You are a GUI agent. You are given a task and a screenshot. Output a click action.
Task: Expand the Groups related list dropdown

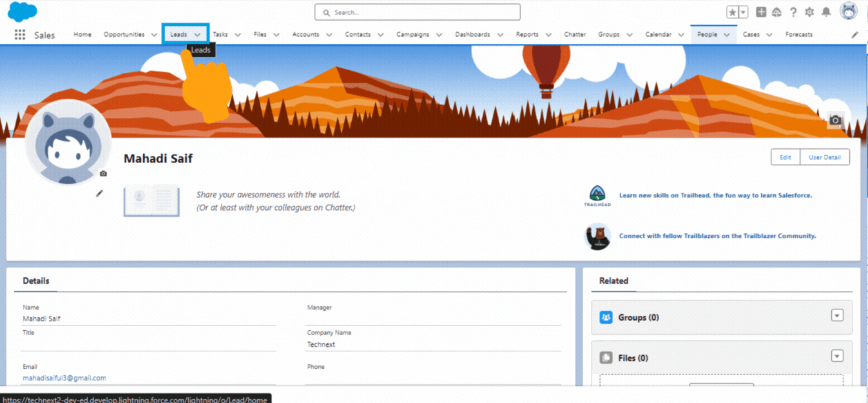pyautogui.click(x=836, y=315)
